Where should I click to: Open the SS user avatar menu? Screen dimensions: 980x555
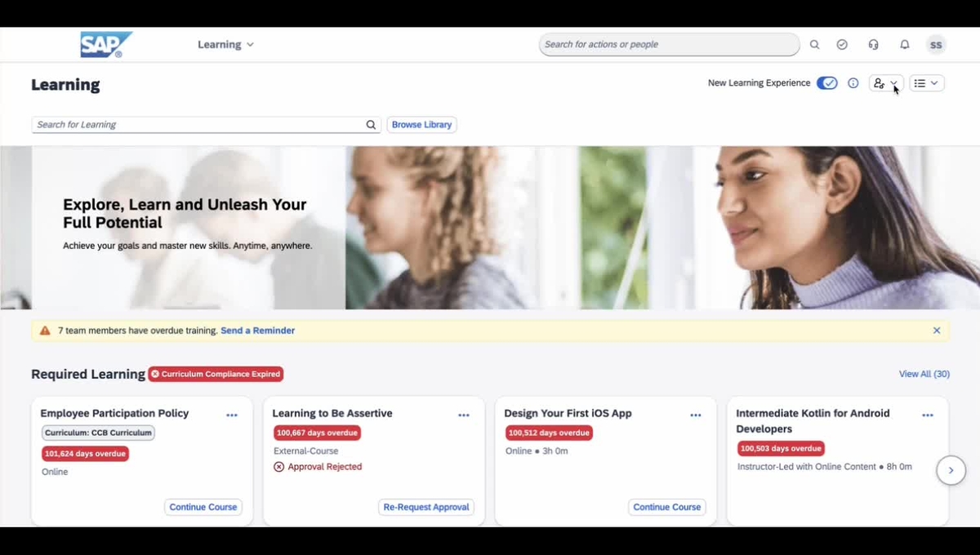coord(936,45)
